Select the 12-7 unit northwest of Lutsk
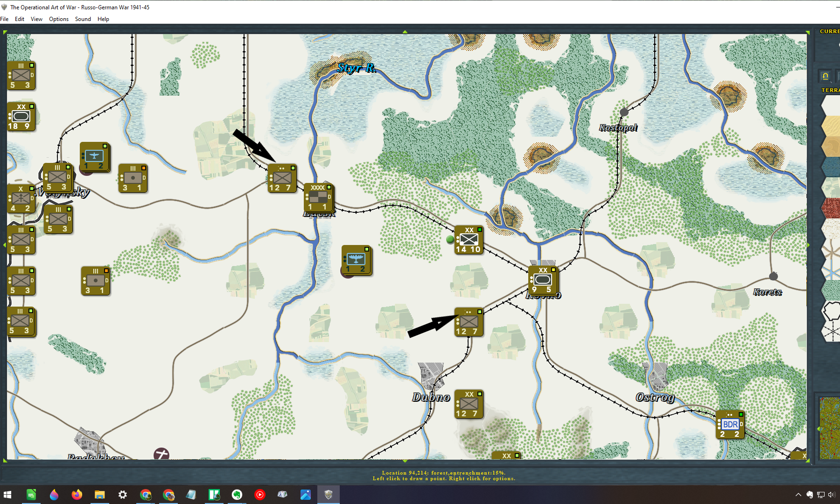840x504 pixels. coord(282,178)
